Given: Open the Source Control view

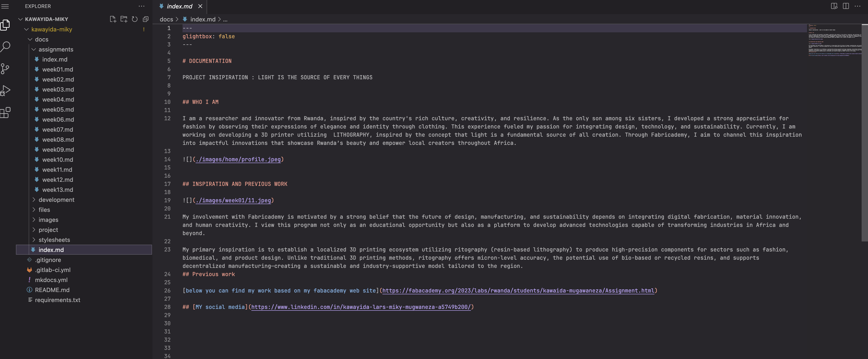Looking at the screenshot, I should [5, 69].
